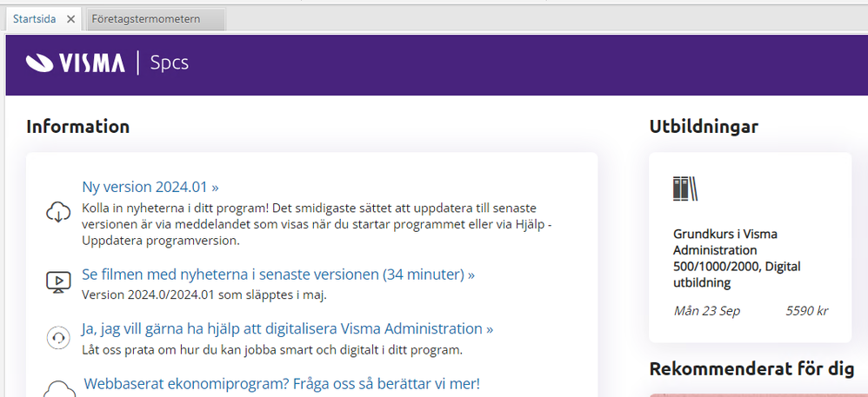868x397 pixels.
Task: Click text starting 'Låt oss prata om hur'
Action: pyautogui.click(x=272, y=350)
